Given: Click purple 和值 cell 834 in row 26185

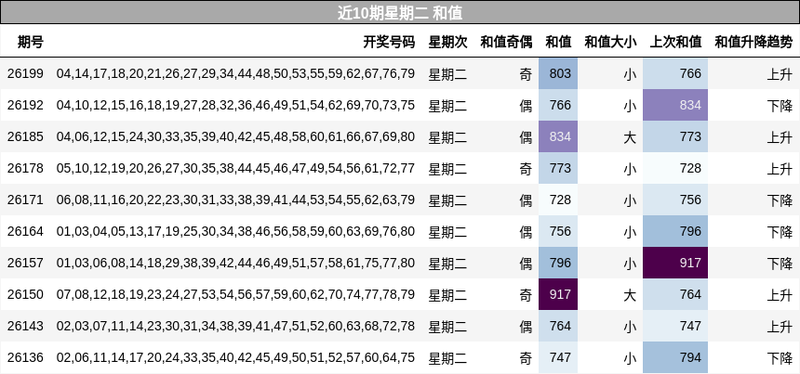Looking at the screenshot, I should [558, 137].
